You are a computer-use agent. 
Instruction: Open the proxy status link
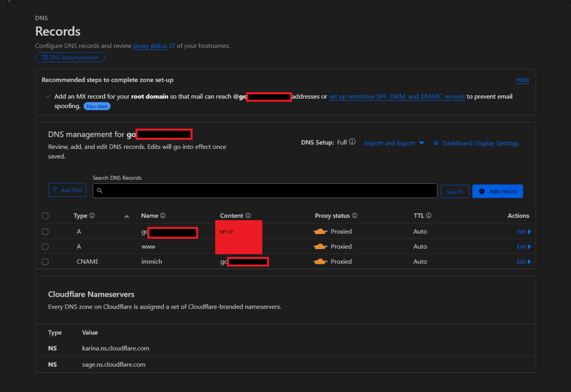(x=150, y=46)
